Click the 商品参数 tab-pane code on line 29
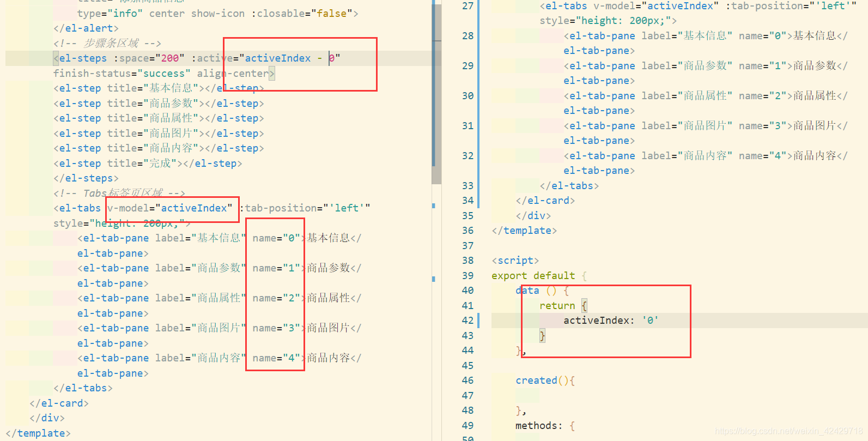Screen dimensions: 868x441 [x=706, y=73]
